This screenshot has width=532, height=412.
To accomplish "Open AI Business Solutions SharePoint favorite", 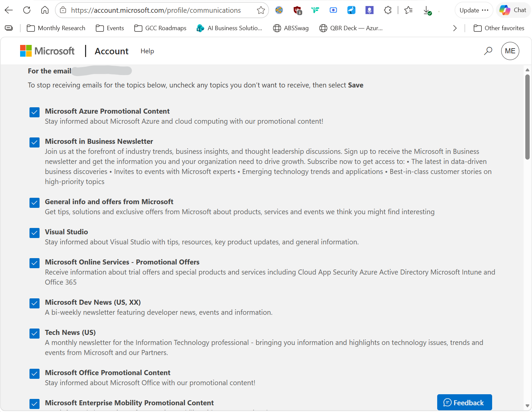I will [x=229, y=28].
